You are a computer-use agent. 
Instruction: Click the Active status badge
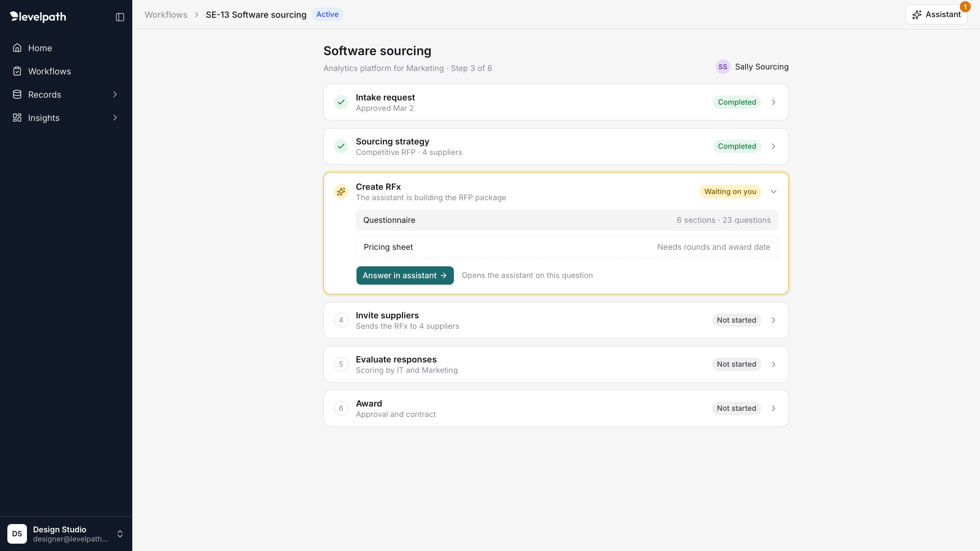coord(327,14)
